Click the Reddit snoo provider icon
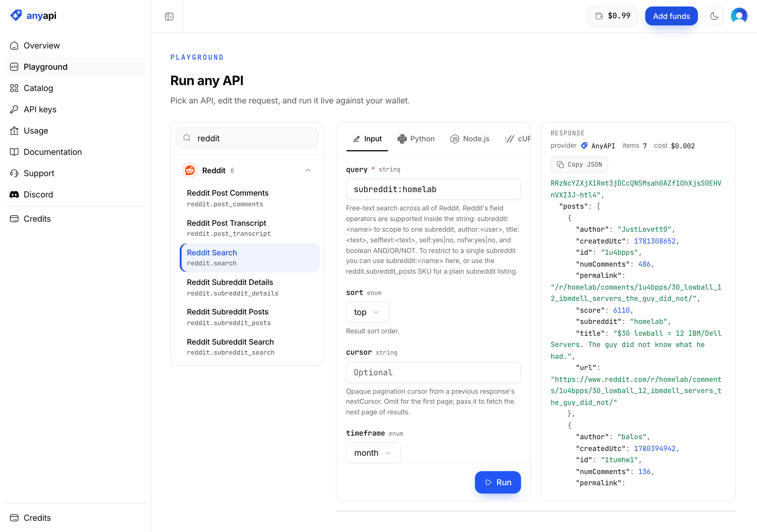The height and width of the screenshot is (532, 757). click(x=190, y=170)
